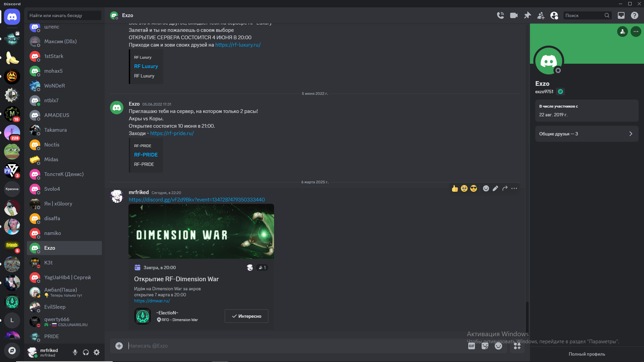Open the Explore servers compass icon
Screen dimensions: 644x362
coord(12,351)
